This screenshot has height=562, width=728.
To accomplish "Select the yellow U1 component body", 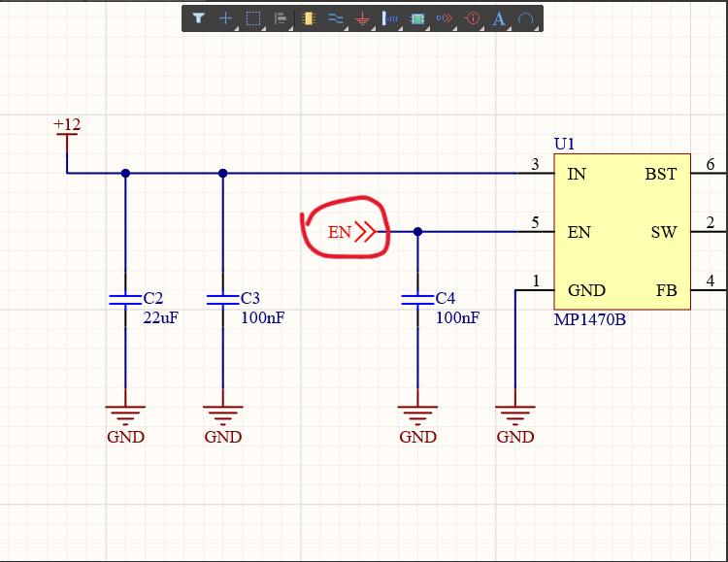I will [x=622, y=231].
